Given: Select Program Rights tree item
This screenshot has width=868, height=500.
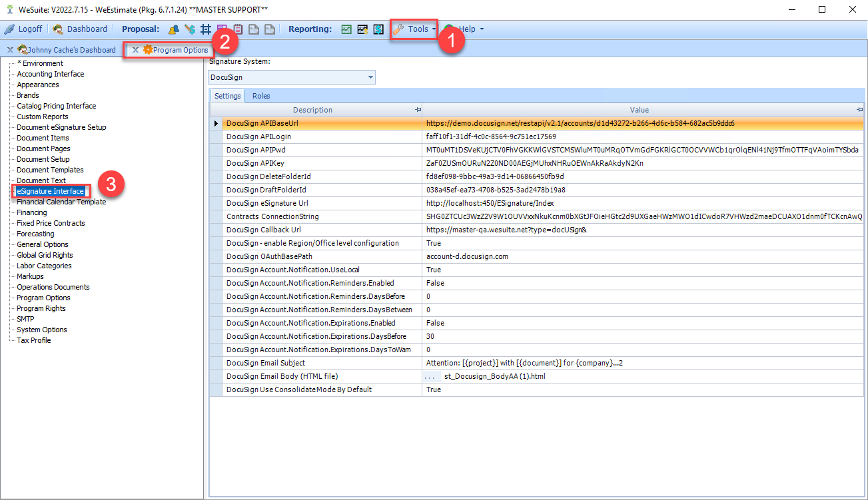Looking at the screenshot, I should (41, 308).
